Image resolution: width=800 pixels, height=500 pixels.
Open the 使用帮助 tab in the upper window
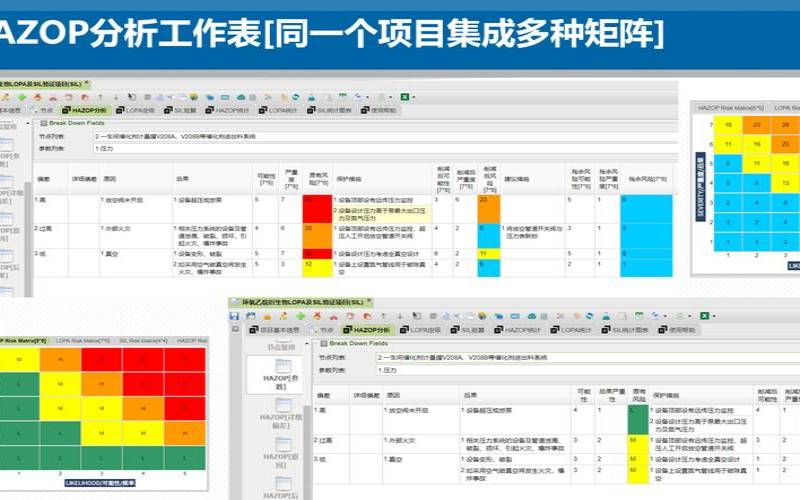(x=379, y=110)
